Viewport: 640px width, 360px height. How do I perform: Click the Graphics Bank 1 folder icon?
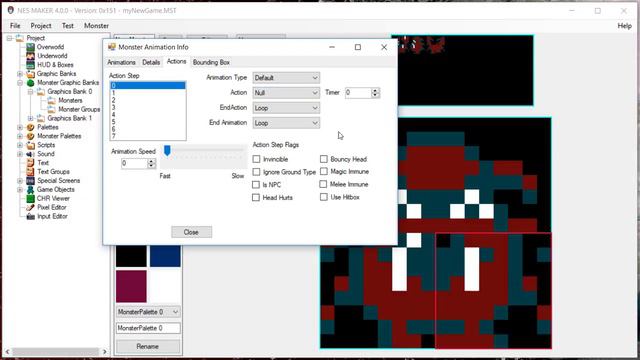[x=41, y=118]
